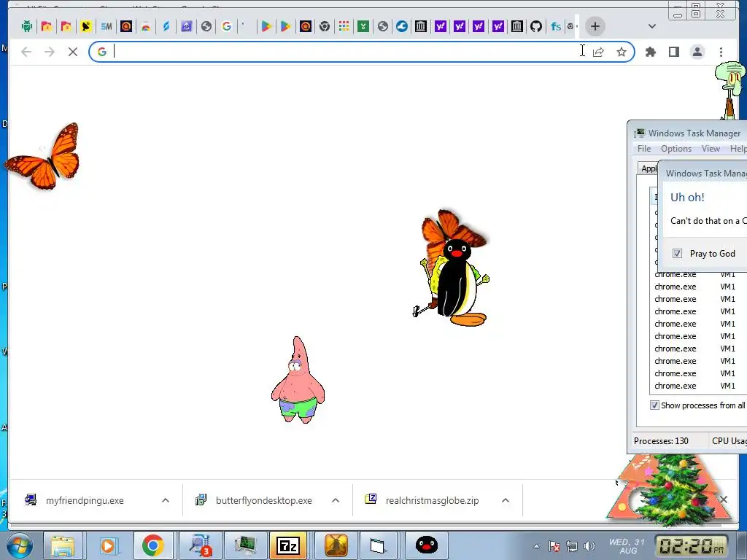Click the Squidward character above Task Manager
Image resolution: width=747 pixels, height=560 pixels.
(730, 90)
